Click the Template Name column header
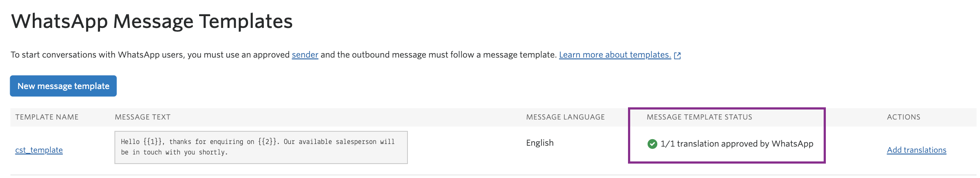The width and height of the screenshot is (980, 178). click(47, 117)
